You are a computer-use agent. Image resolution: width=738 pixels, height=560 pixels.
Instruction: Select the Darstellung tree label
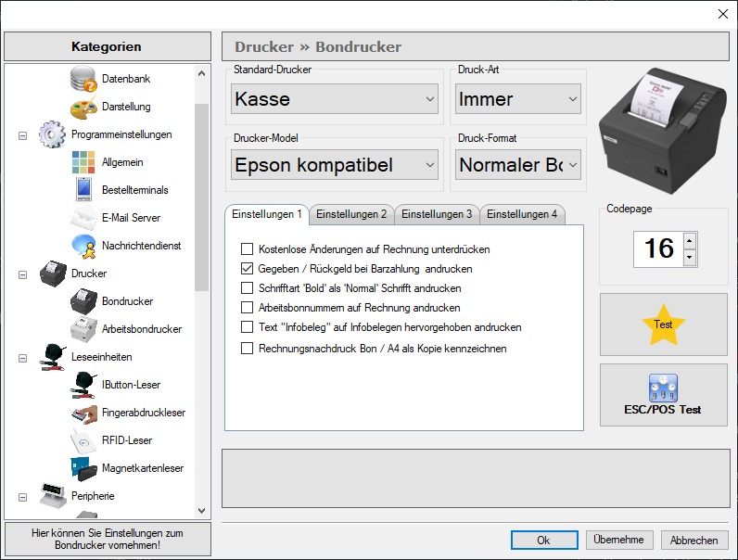click(126, 107)
